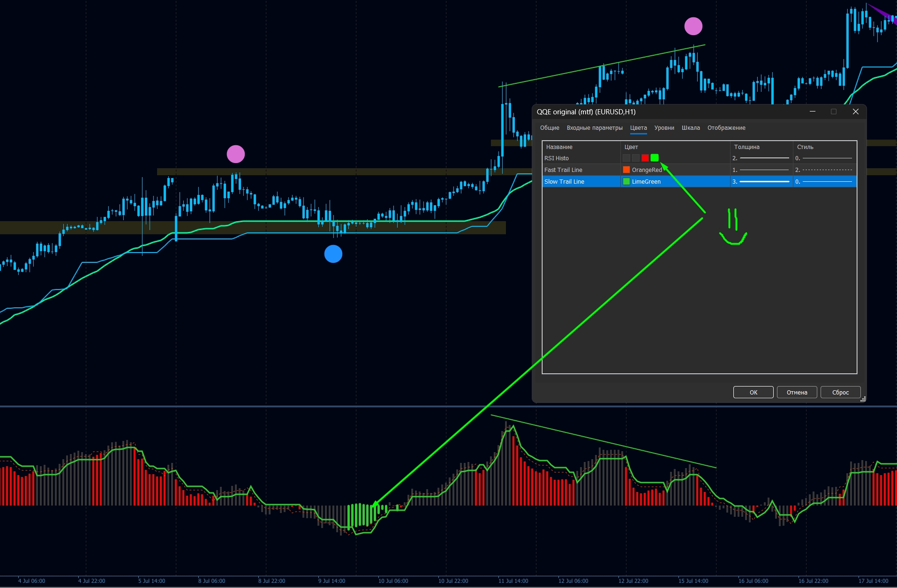Image resolution: width=897 pixels, height=588 pixels.
Task: Select the RSI Histo row name
Action: tap(557, 158)
